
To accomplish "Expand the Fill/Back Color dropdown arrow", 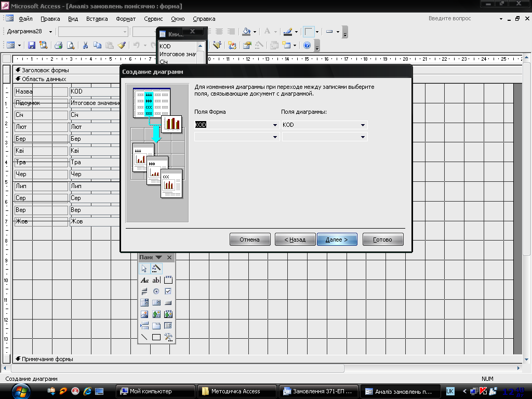I will click(x=255, y=32).
